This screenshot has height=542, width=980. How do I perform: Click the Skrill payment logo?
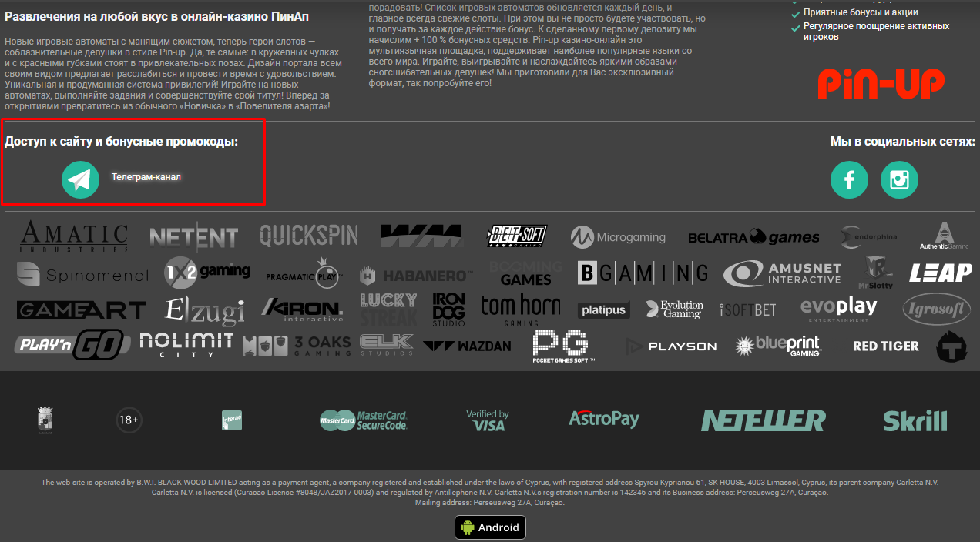(x=915, y=420)
